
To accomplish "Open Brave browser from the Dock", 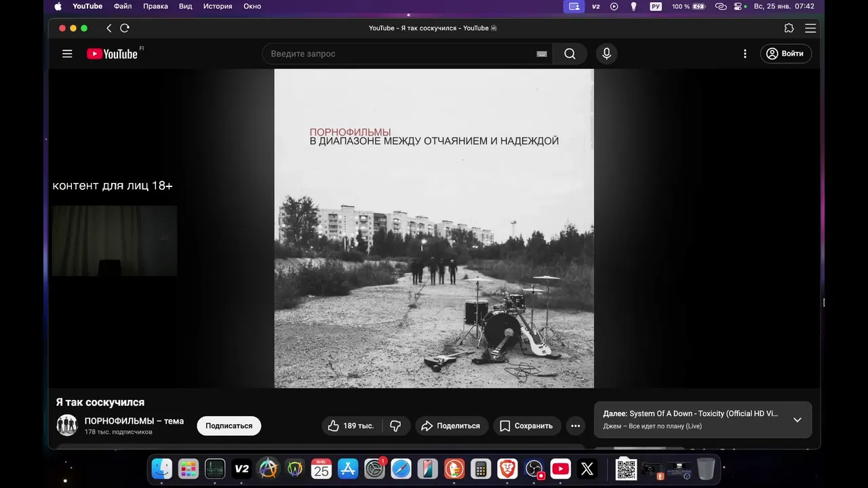I will click(x=507, y=468).
